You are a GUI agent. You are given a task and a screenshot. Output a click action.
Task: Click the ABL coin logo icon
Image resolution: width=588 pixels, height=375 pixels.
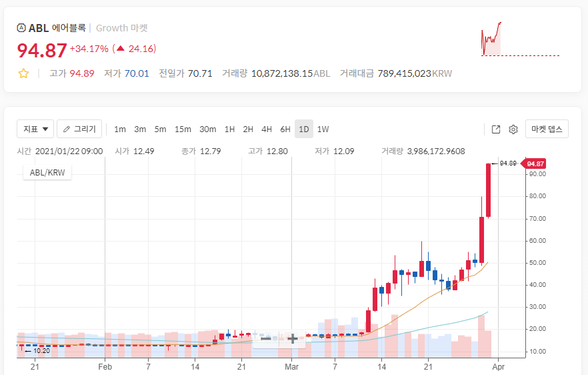click(x=21, y=28)
